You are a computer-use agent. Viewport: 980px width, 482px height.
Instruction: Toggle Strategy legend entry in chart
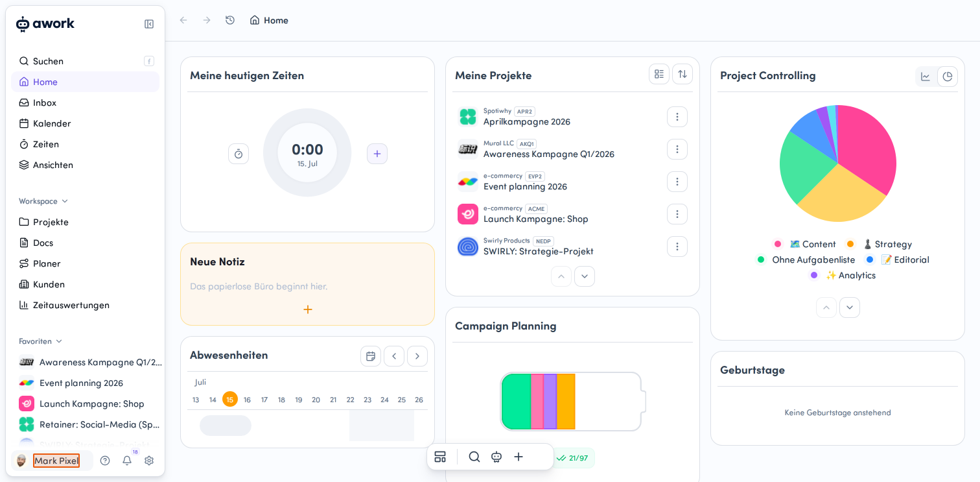point(879,244)
